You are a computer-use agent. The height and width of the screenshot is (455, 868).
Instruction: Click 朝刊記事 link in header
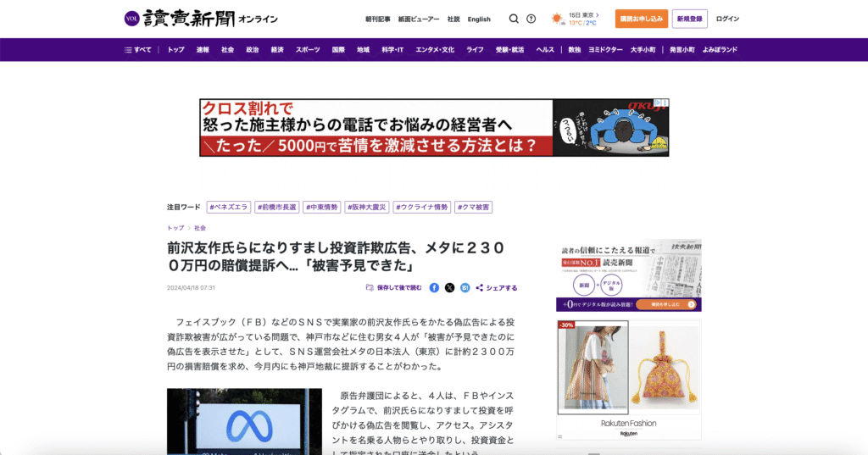pyautogui.click(x=377, y=19)
